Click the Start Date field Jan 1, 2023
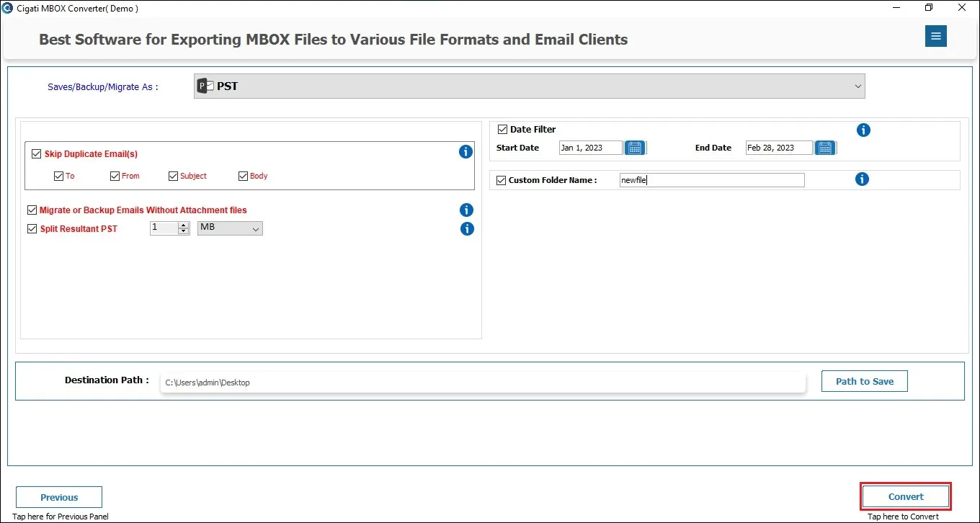Image resolution: width=980 pixels, height=523 pixels. (x=591, y=148)
